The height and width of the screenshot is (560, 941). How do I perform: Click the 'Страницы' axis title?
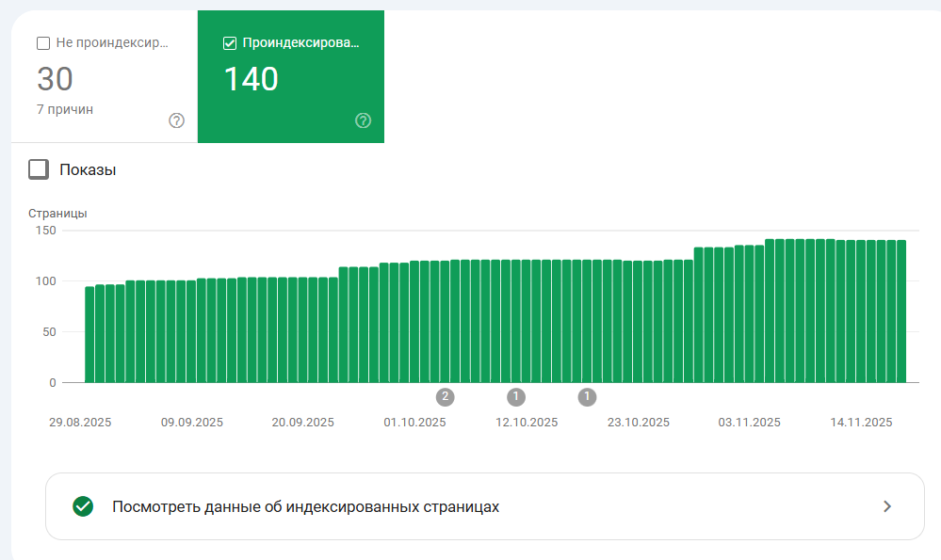tap(57, 214)
